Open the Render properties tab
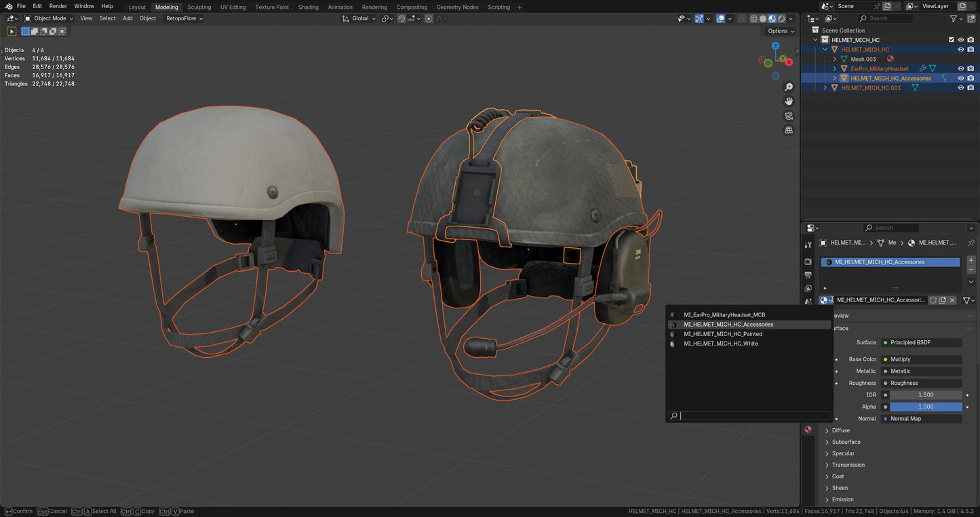Screen dimensions: 980x517 pos(808,262)
